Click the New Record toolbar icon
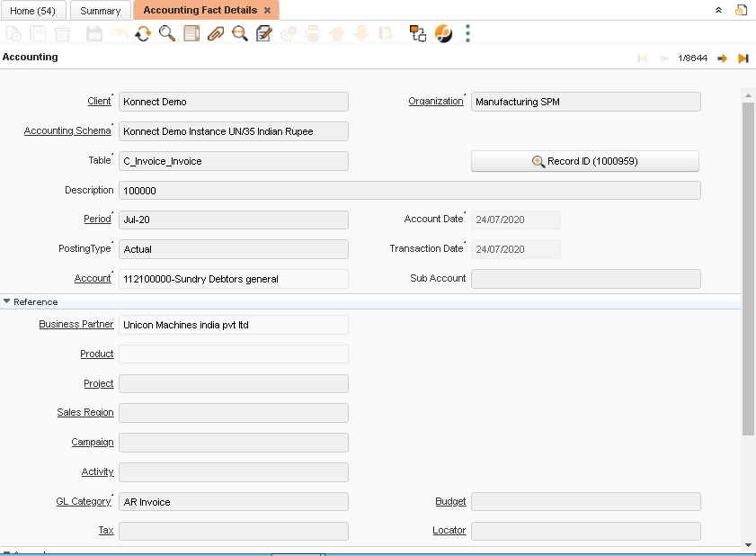756x556 pixels. (13, 34)
